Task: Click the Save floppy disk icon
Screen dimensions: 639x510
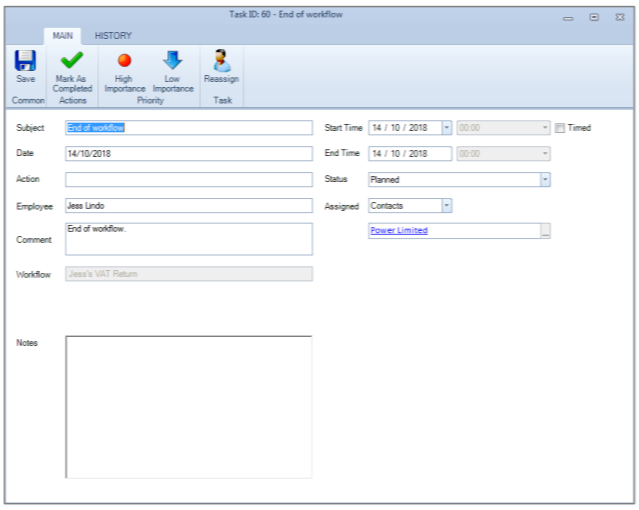Action: [25, 61]
